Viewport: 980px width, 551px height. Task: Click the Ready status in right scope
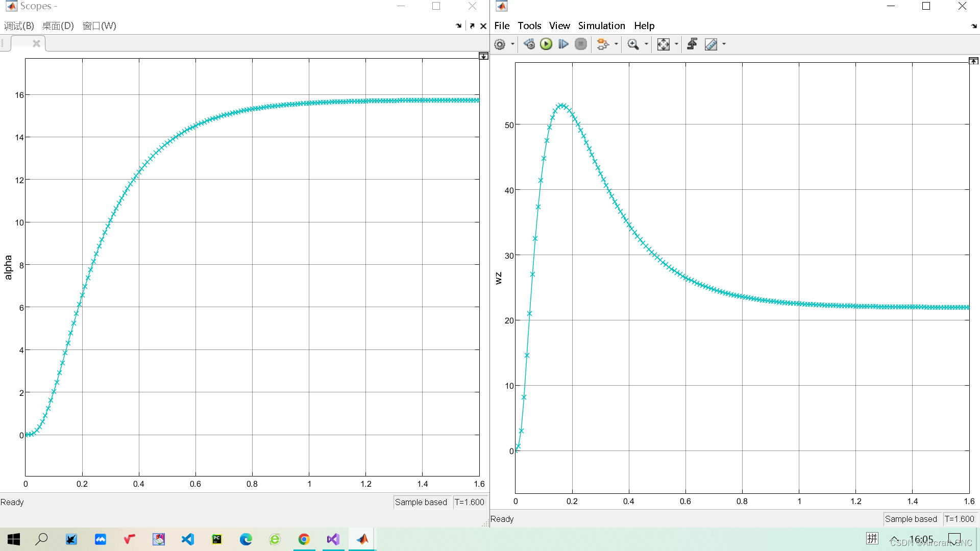(x=502, y=519)
